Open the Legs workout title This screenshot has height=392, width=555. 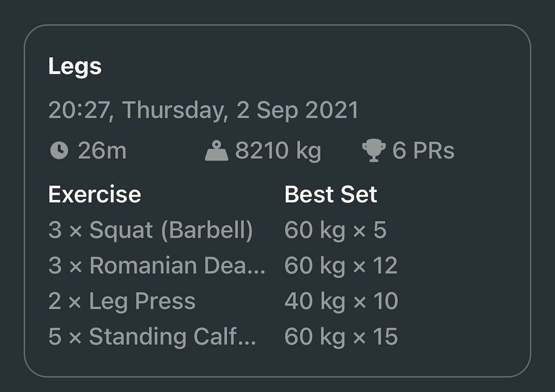pos(75,67)
